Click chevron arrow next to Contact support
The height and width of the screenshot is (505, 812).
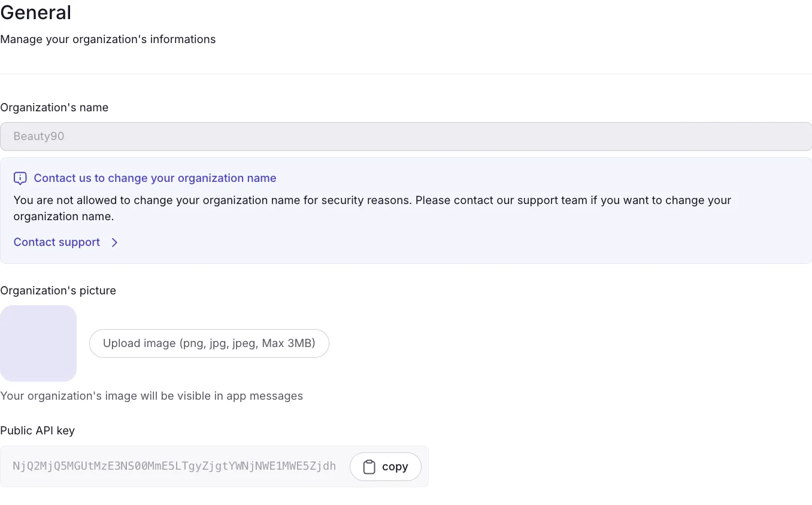click(x=114, y=242)
